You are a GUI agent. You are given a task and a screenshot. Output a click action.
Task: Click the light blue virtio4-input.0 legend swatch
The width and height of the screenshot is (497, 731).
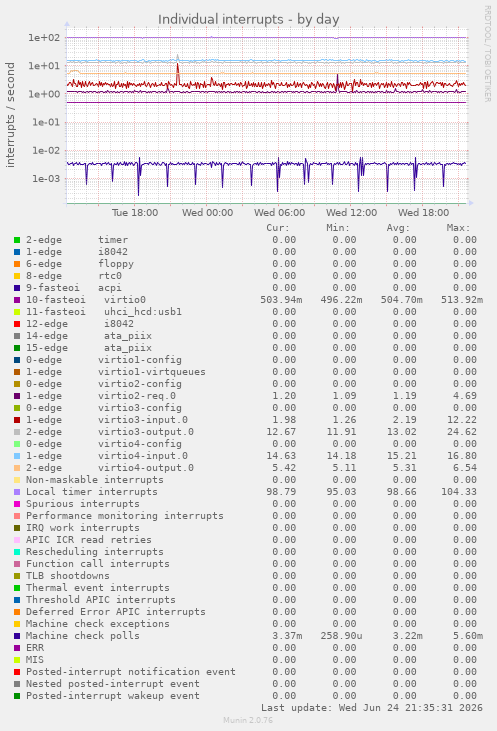coord(17,456)
